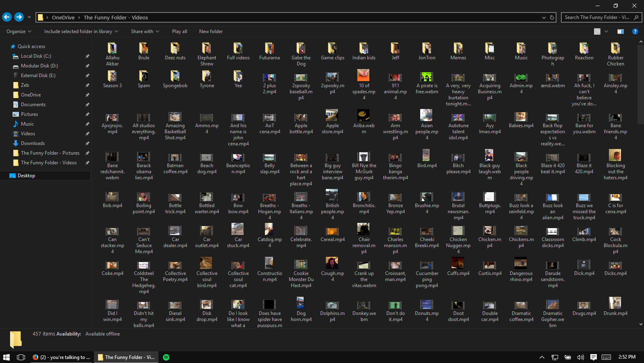The width and height of the screenshot is (644, 363).
Task: Expand the view options dropdown arrow
Action: (x=606, y=31)
